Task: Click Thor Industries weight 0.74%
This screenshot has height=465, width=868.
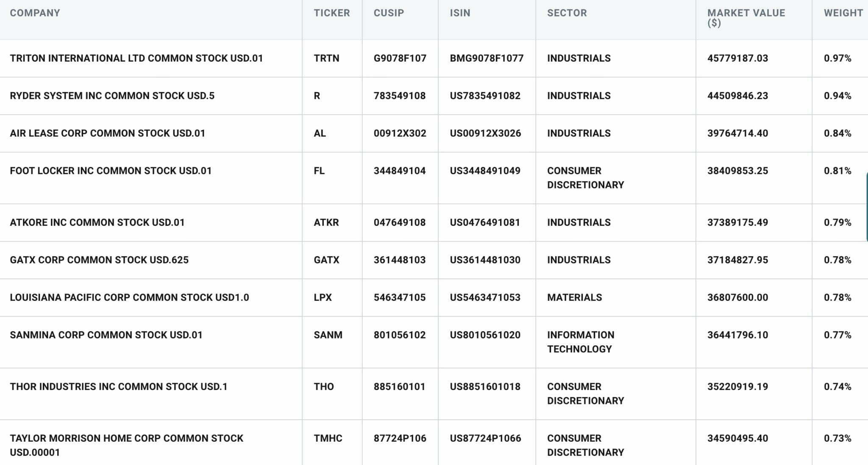Action: [837, 387]
